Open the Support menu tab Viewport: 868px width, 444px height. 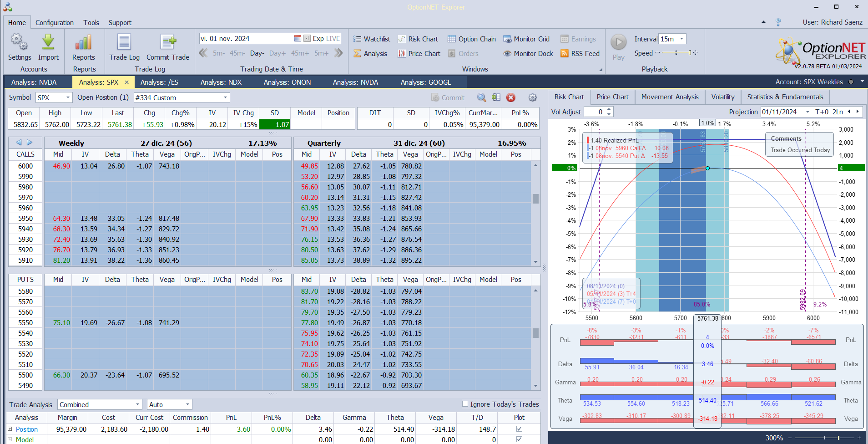tap(120, 22)
